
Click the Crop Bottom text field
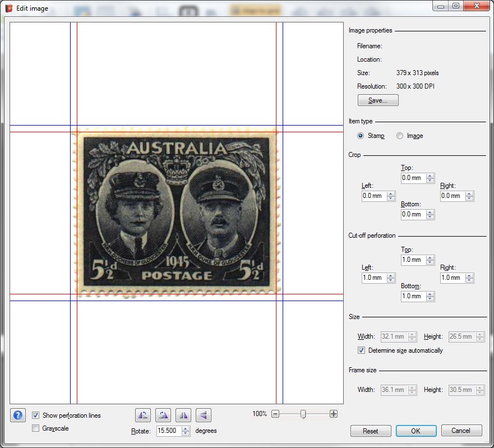click(x=413, y=215)
